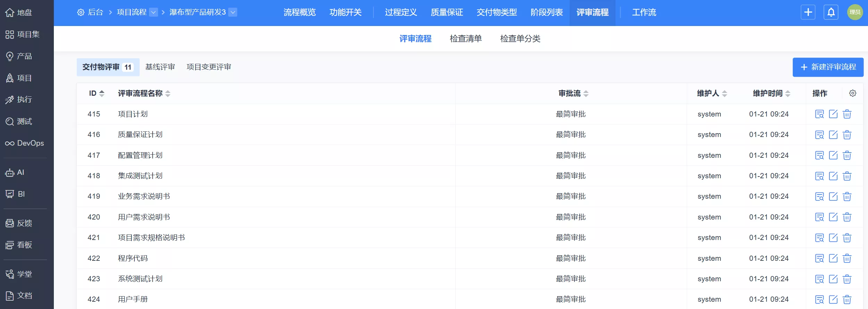This screenshot has width=868, height=309.
Task: Open DevOps in the left sidebar
Action: [24, 143]
